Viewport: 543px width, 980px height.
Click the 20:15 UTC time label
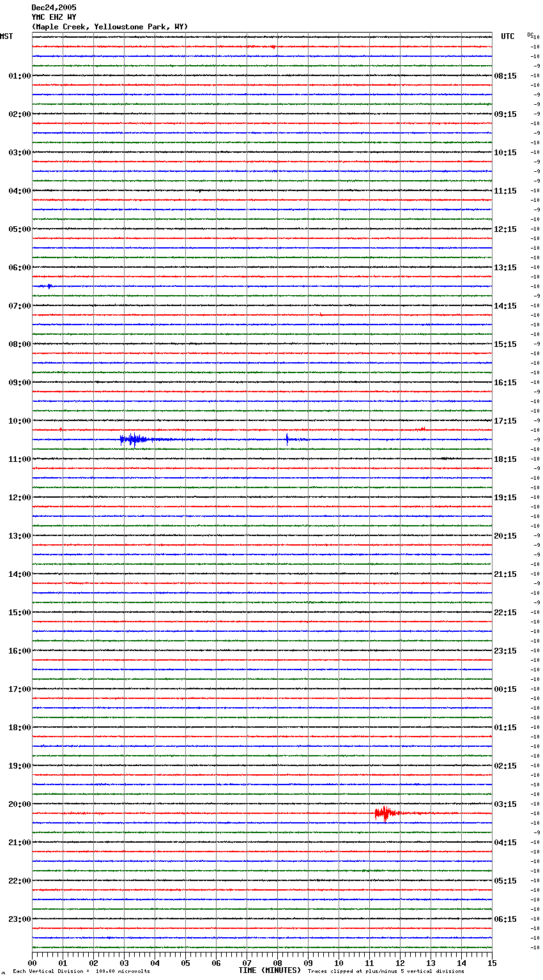(505, 535)
